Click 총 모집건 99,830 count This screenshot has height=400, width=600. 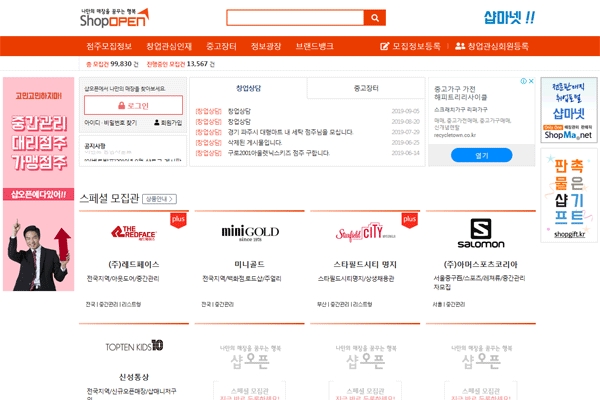click(x=112, y=64)
